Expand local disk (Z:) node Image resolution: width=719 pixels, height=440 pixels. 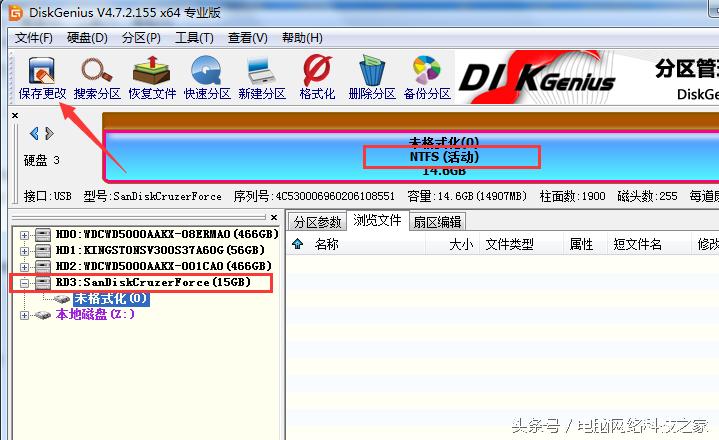click(x=24, y=315)
